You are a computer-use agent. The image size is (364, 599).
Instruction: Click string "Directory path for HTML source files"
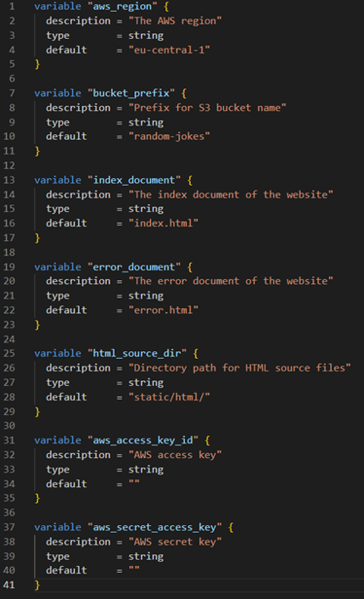[239, 368]
